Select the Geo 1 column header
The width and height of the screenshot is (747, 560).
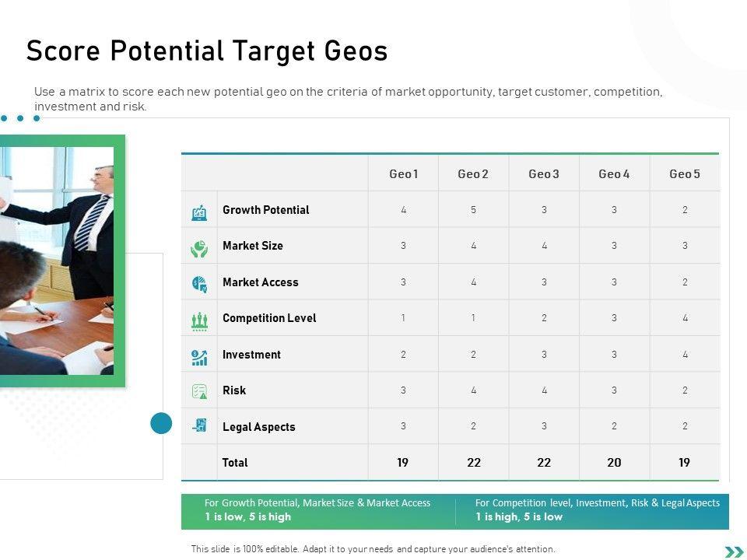[x=403, y=174]
